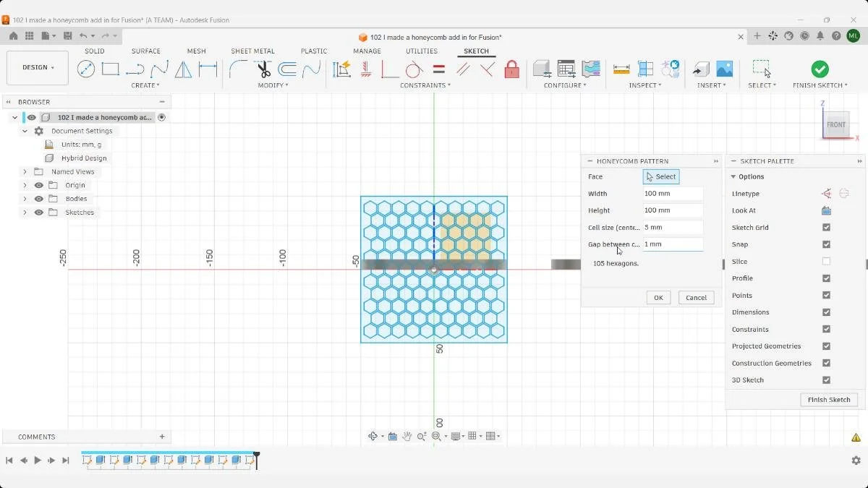The image size is (868, 488).
Task: Click OK in Honeycomb Pattern dialog
Action: 658,298
